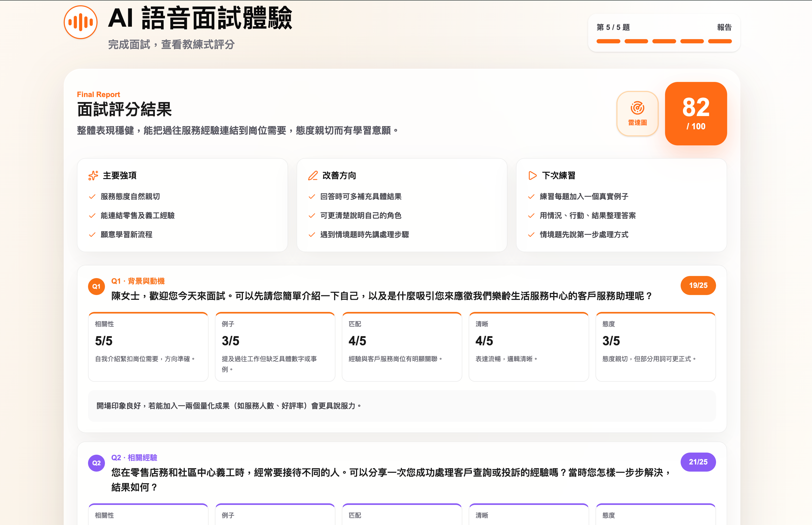
Task: Select the Q1 清晰 4/5 score card
Action: point(528,347)
